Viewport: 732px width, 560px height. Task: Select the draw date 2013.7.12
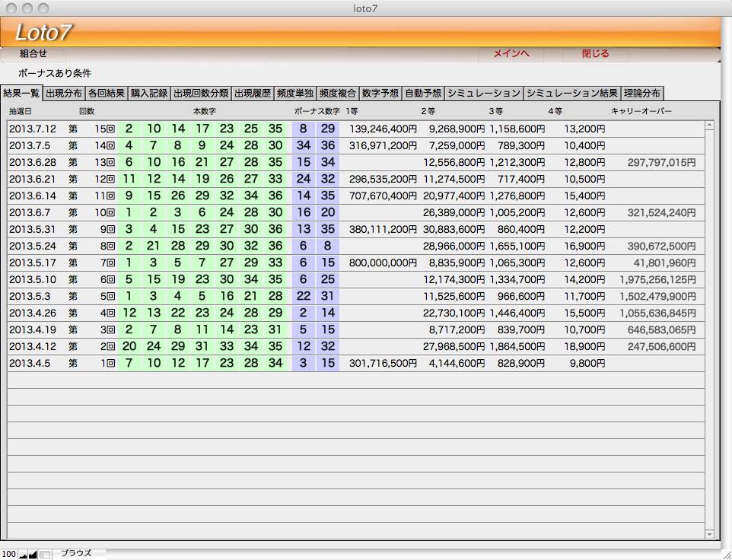(x=33, y=129)
